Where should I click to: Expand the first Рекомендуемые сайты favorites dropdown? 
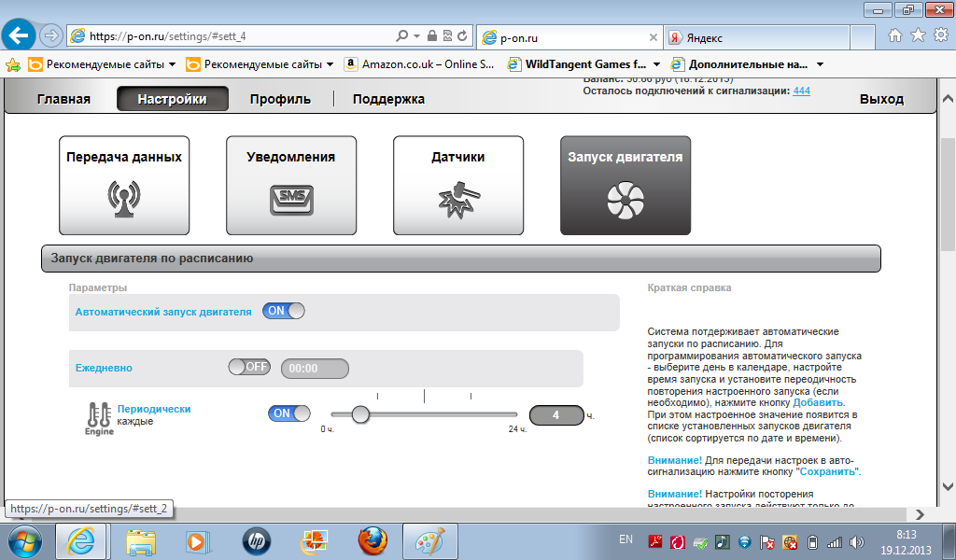pyautogui.click(x=172, y=64)
